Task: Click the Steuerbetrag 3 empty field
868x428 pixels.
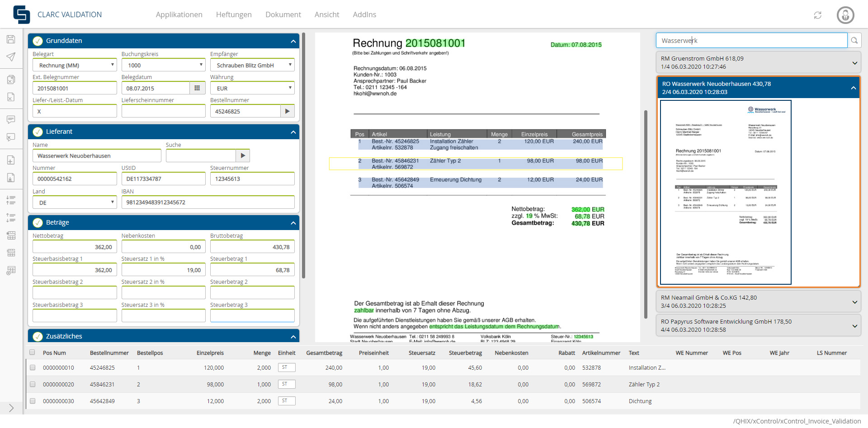Action: (252, 316)
